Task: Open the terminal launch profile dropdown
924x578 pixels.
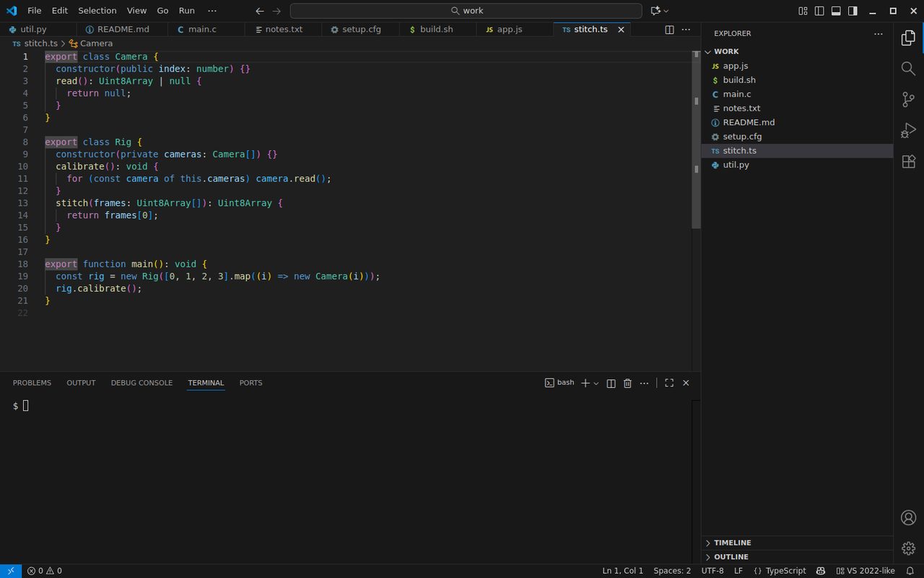Action: coord(596,383)
